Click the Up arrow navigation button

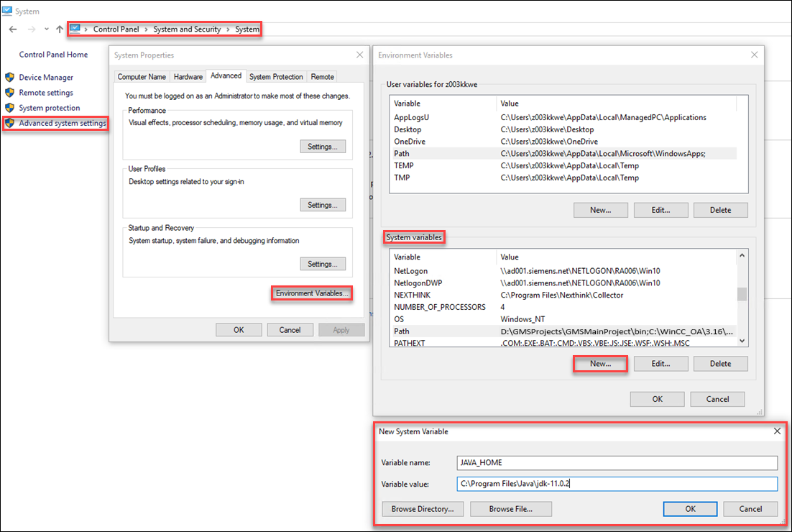tap(60, 29)
